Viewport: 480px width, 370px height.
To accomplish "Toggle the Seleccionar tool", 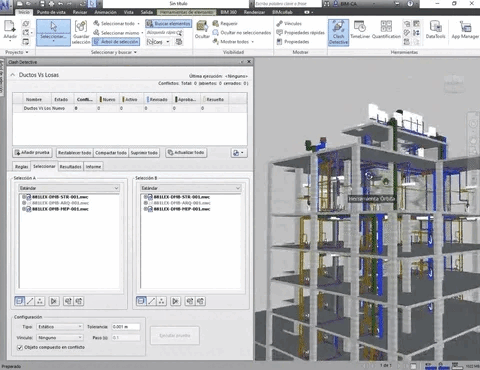I will (x=53, y=32).
